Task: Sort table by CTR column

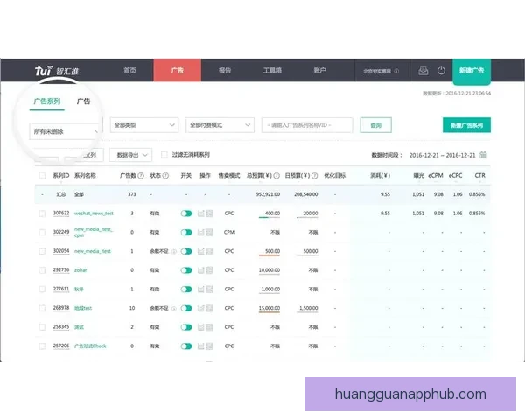Action: 479,176
